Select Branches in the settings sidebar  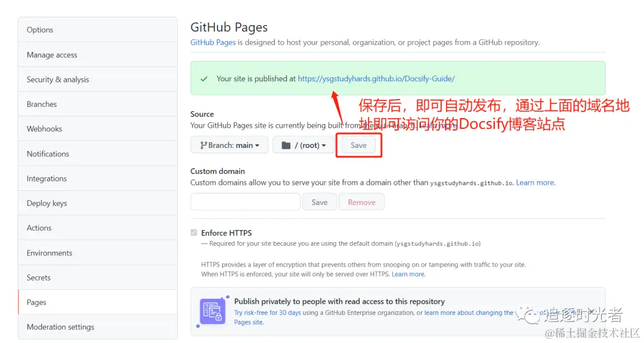98,104
